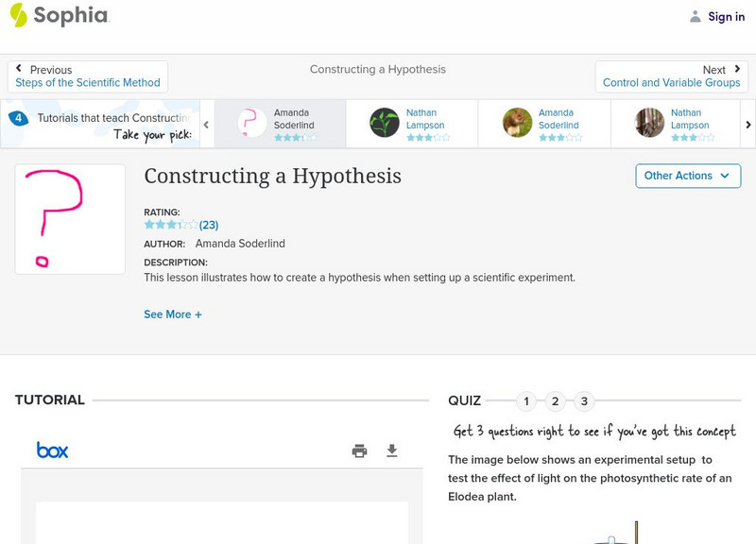Image resolution: width=756 pixels, height=544 pixels.
Task: Click the Sophia logo icon
Action: 19,15
